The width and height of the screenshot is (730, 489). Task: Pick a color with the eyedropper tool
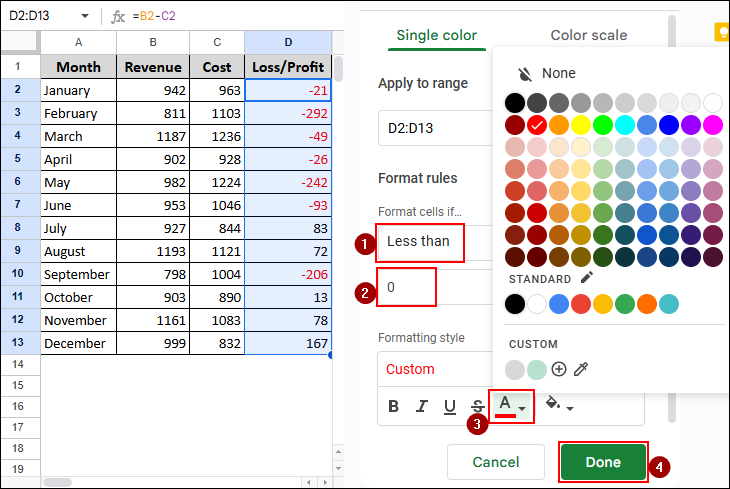[581, 369]
